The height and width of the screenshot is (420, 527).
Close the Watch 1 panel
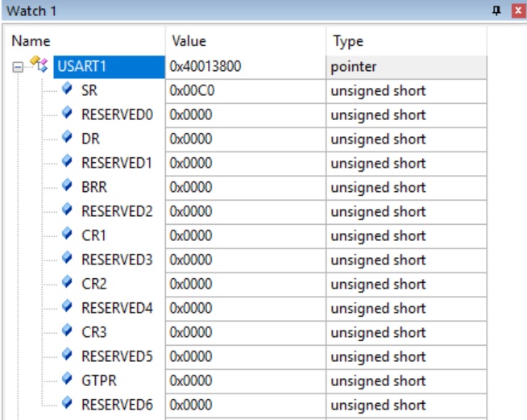click(518, 10)
